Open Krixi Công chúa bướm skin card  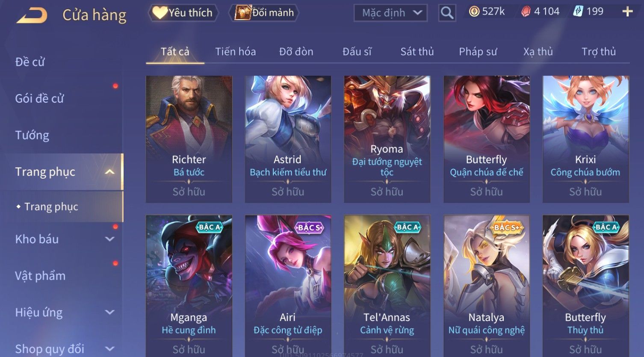pyautogui.click(x=585, y=139)
